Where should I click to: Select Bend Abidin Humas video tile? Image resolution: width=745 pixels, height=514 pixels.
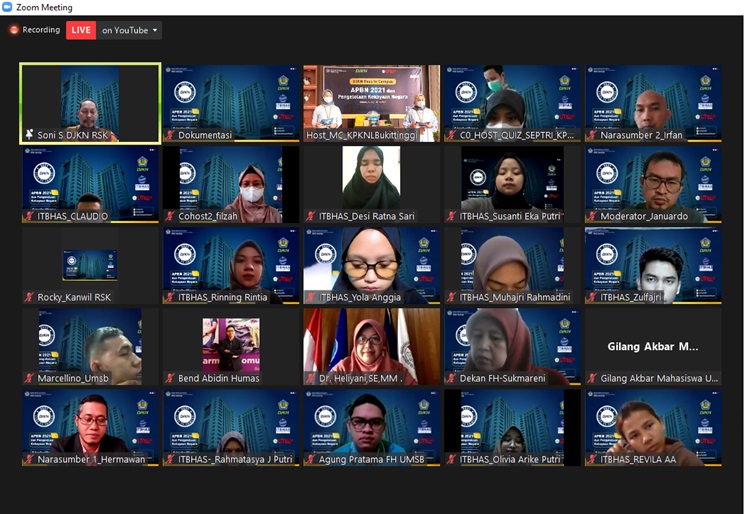230,345
